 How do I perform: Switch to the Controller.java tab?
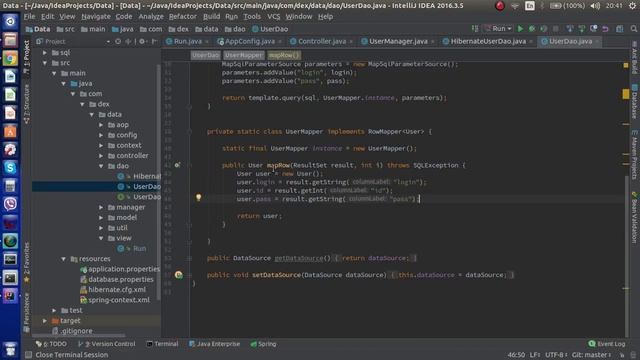(x=322, y=41)
